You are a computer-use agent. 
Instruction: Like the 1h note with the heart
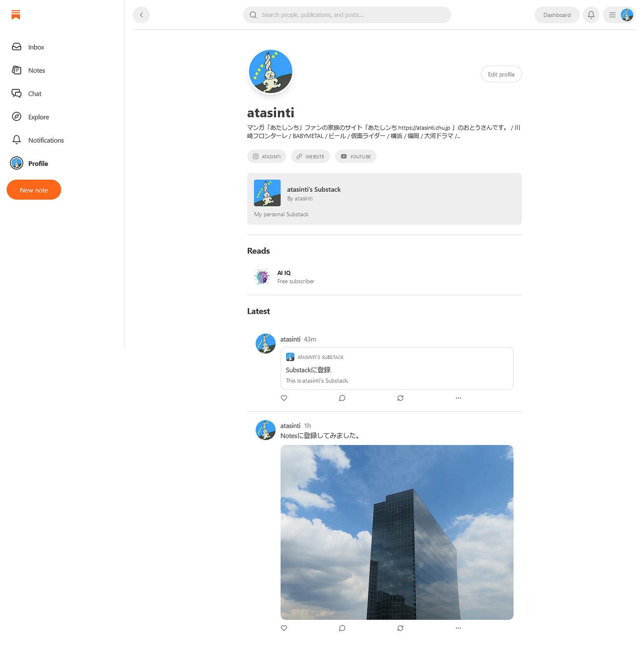284,628
